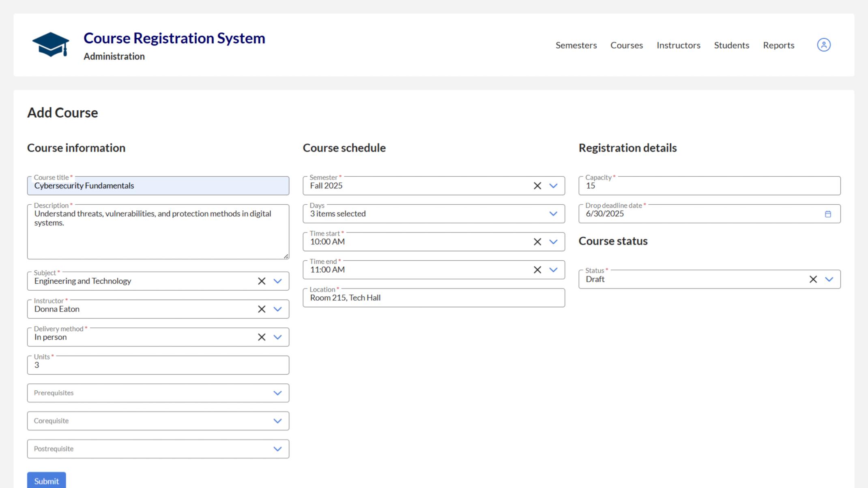Open the Prerequisites dropdown
Image resolution: width=868 pixels, height=488 pixels.
click(x=158, y=393)
